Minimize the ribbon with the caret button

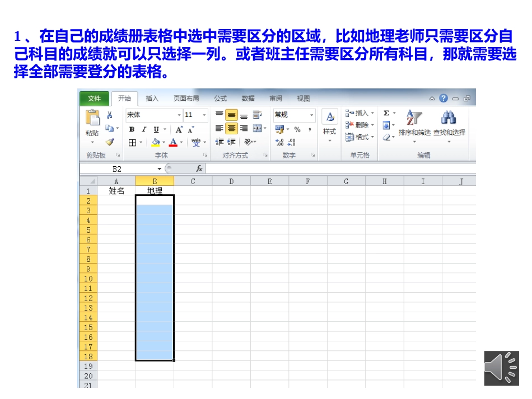[432, 98]
